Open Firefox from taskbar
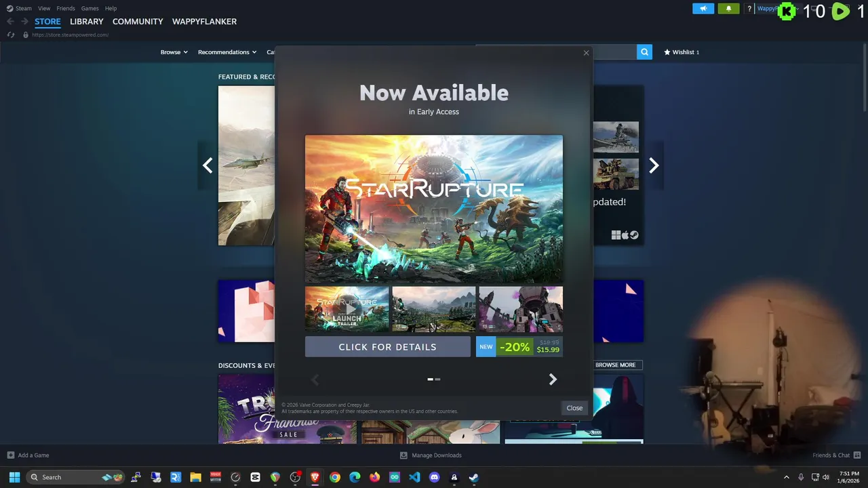 [x=375, y=477]
